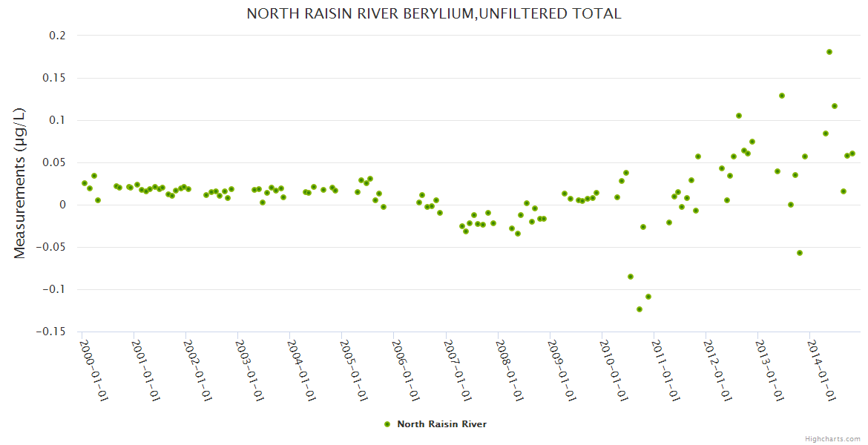Click the 2000-01-01 x-axis label

(94, 369)
